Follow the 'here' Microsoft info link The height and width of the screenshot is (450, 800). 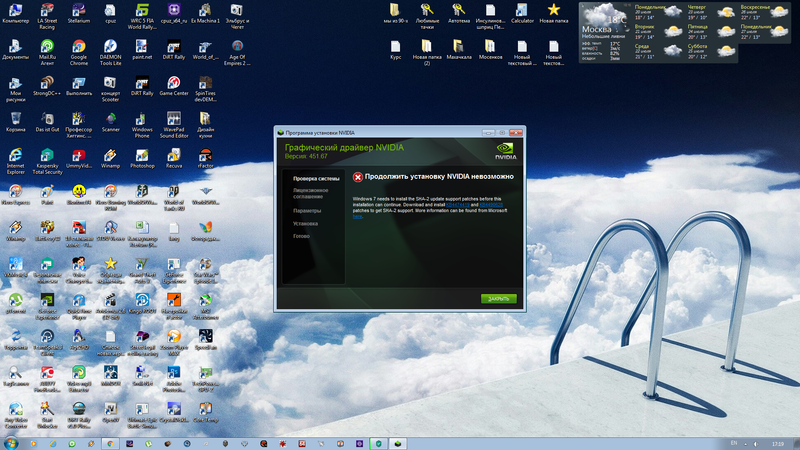pyautogui.click(x=357, y=216)
